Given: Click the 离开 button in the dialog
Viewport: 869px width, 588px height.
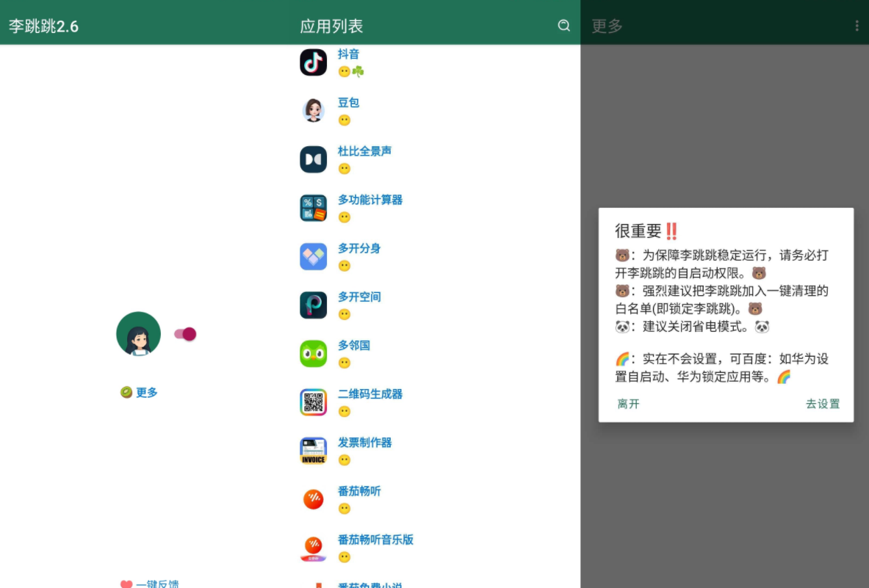Looking at the screenshot, I should point(629,404).
